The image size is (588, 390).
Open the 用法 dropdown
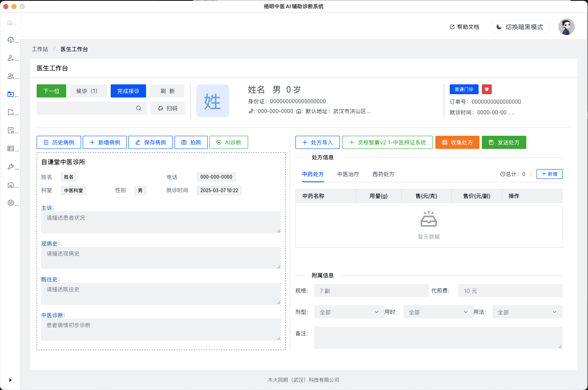(x=527, y=312)
